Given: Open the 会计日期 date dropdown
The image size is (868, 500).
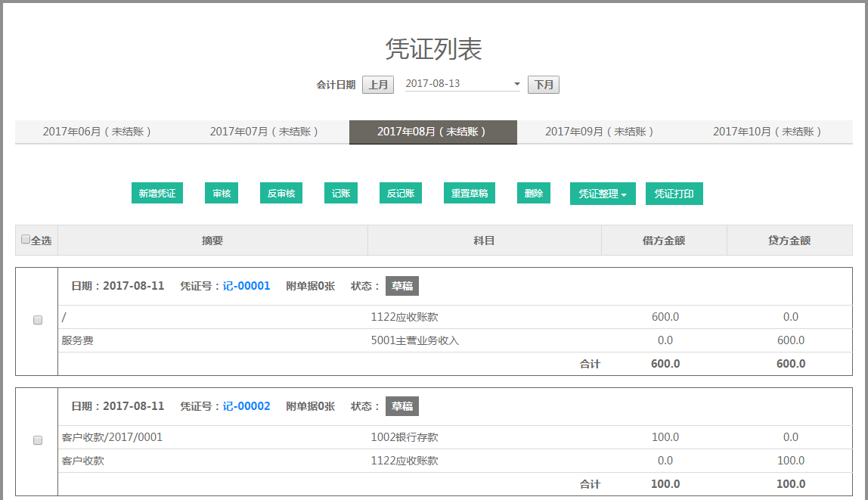Looking at the screenshot, I should (x=463, y=84).
